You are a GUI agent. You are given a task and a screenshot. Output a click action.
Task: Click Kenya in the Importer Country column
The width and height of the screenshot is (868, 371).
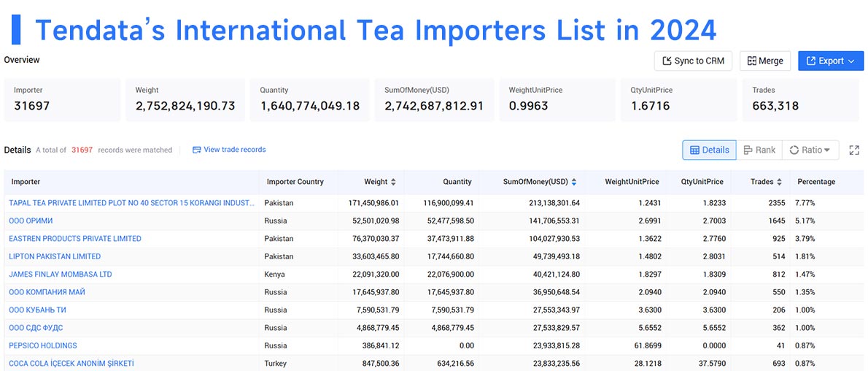(x=274, y=274)
